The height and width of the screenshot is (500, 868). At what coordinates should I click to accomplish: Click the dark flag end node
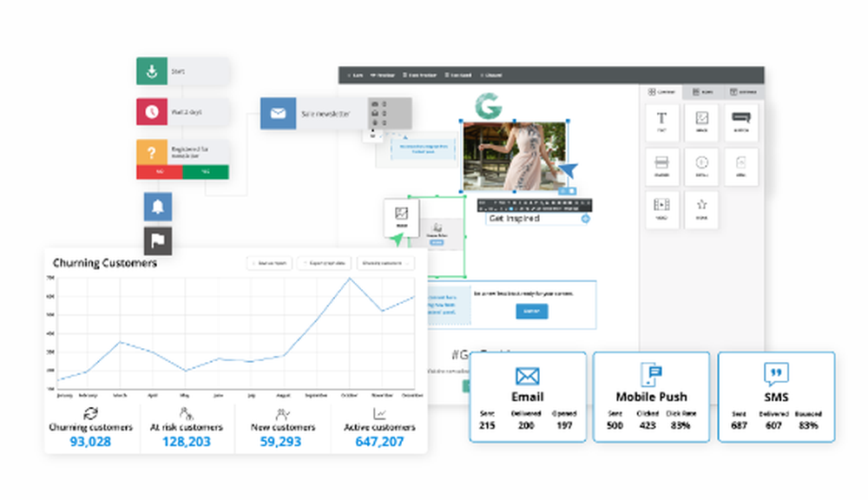(x=158, y=240)
